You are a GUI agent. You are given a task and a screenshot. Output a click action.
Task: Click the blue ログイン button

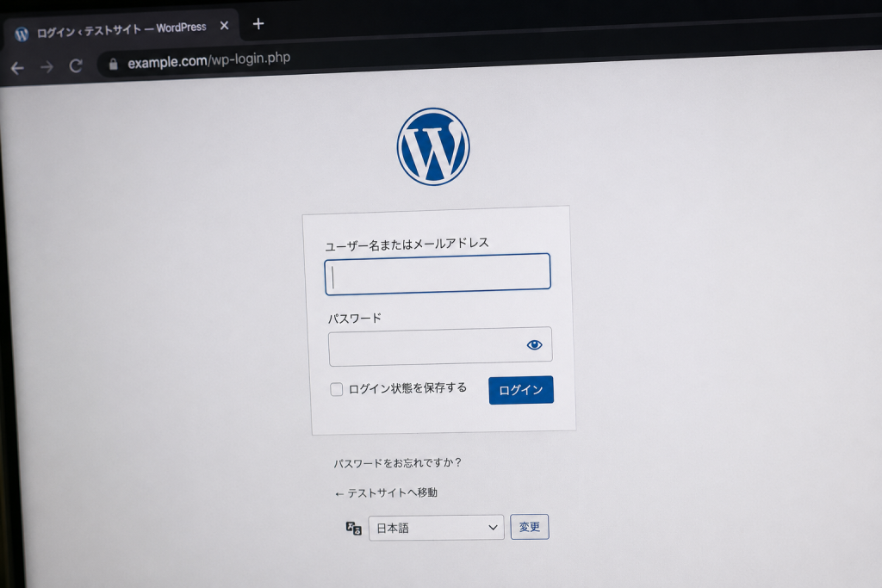[521, 390]
